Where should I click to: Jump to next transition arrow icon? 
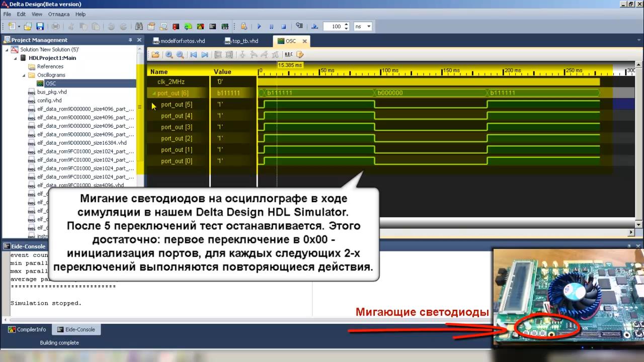pyautogui.click(x=205, y=55)
